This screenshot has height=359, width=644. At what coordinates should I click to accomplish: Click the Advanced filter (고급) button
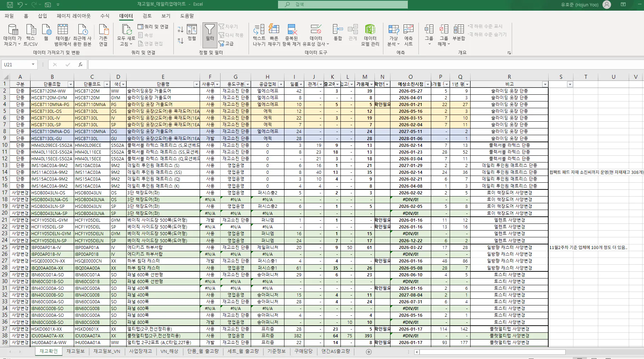pyautogui.click(x=226, y=44)
